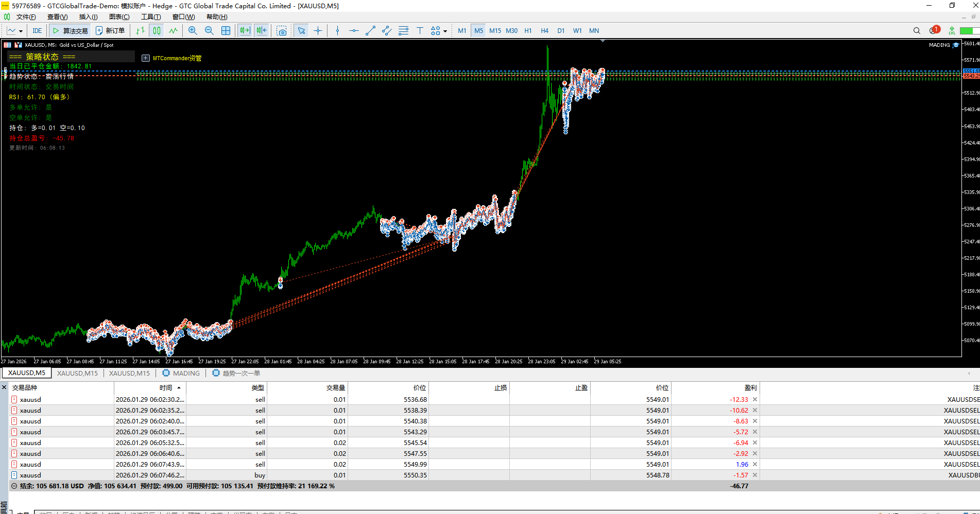Open the chart type dropdown in toolbar
This screenshot has height=514, width=980.
[x=15, y=31]
